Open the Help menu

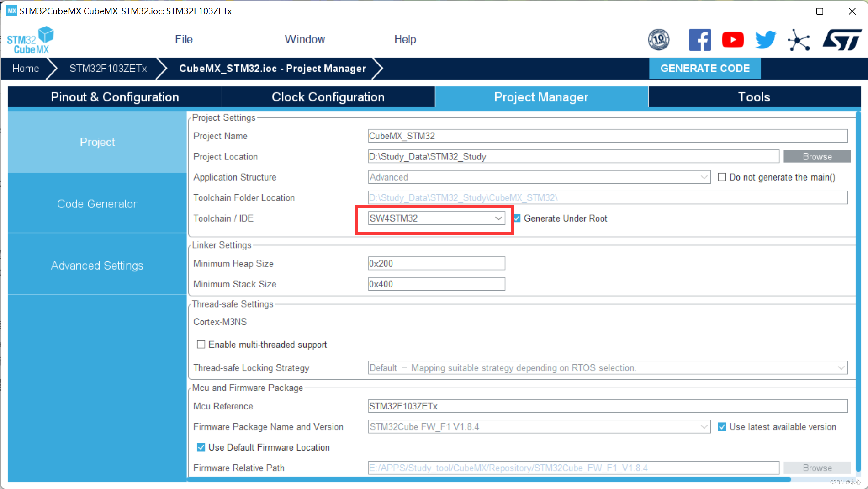point(405,39)
